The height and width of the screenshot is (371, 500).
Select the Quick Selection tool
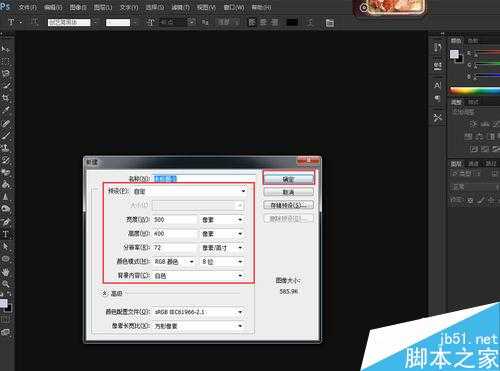point(6,85)
